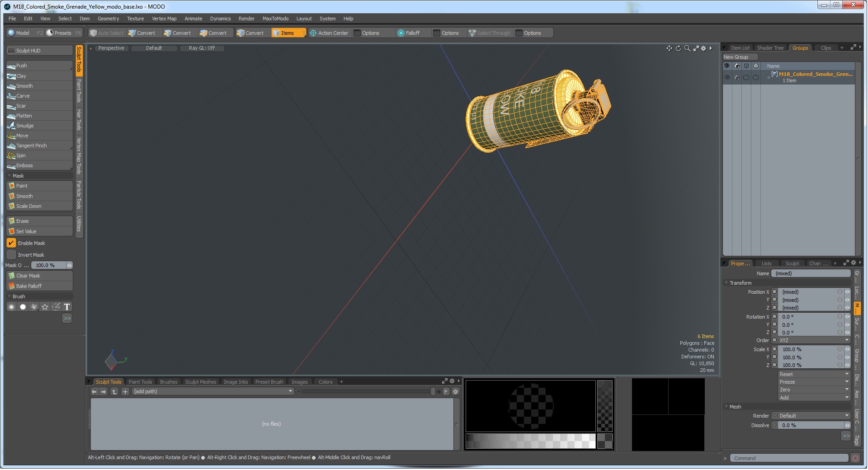Image resolution: width=868 pixels, height=470 pixels.
Task: Choose the mask Erase tool
Action: (x=39, y=221)
